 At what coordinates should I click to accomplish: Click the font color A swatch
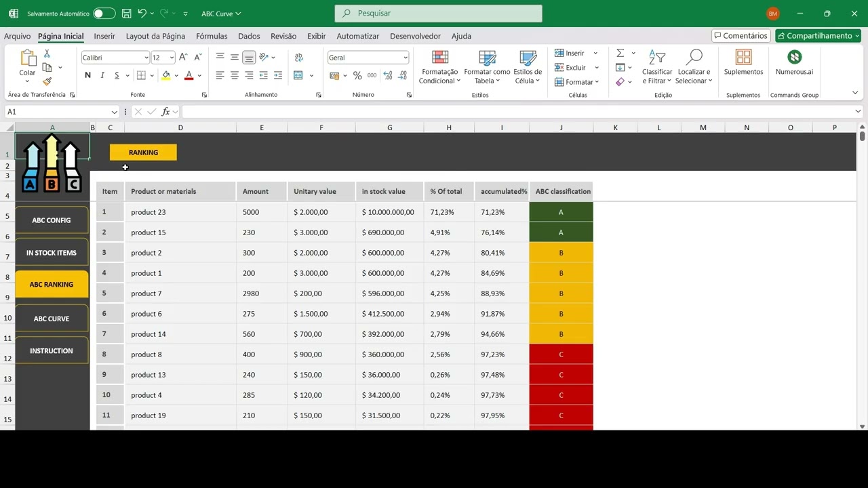point(189,75)
